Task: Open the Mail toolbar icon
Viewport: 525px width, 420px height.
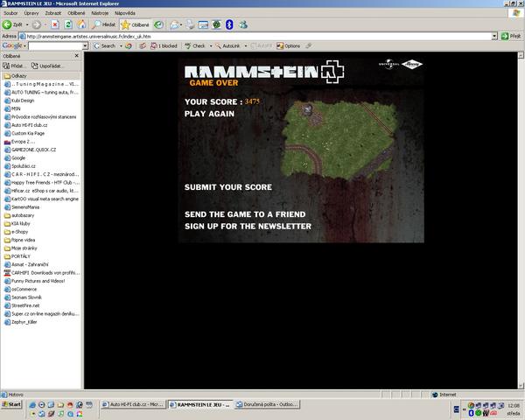Action: [174, 24]
